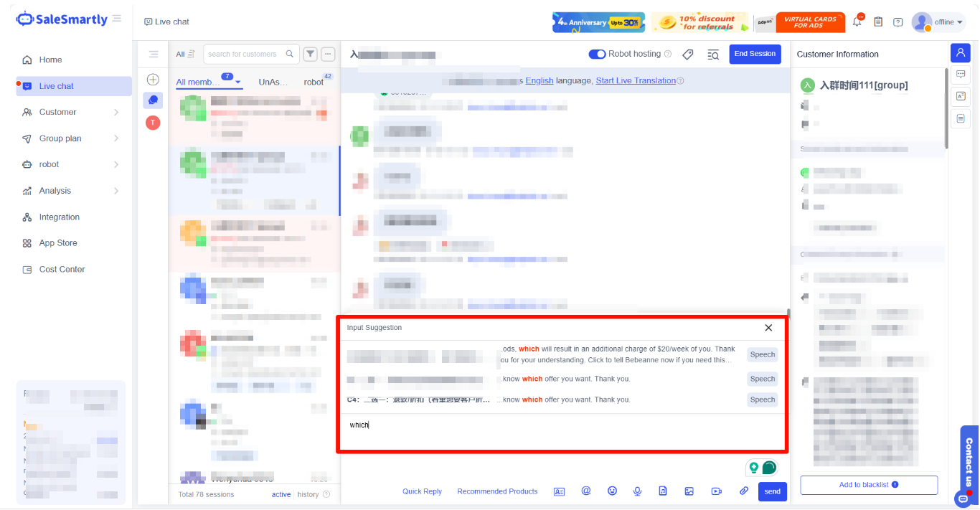Open the customer profile panel icon
This screenshot has height=510, width=980.
[960, 53]
